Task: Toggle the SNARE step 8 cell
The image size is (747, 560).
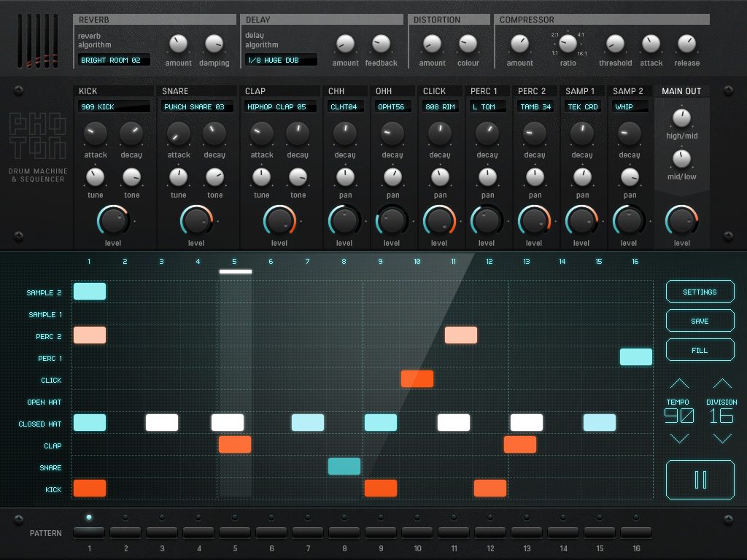Action: point(344,466)
